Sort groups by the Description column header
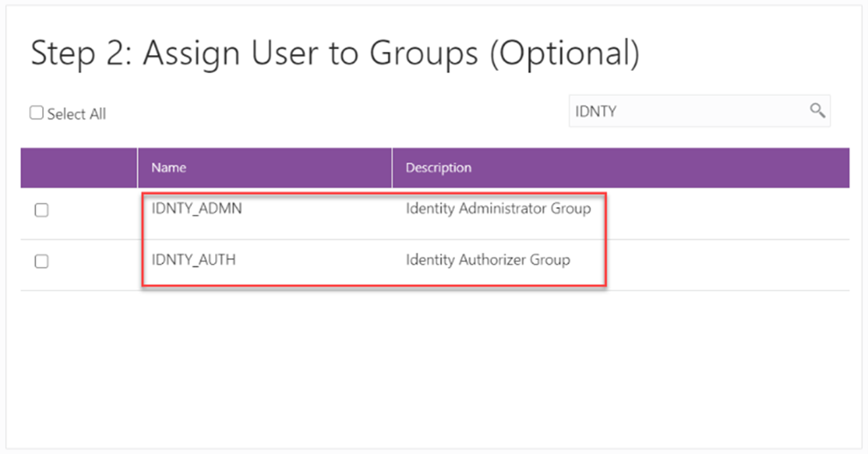Image resolution: width=868 pixels, height=454 pixels. click(438, 168)
